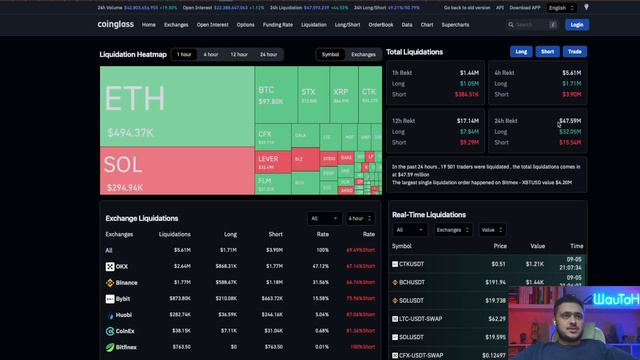Click the Bitfinex exchange logo
640x360 pixels.
pyautogui.click(x=110, y=347)
